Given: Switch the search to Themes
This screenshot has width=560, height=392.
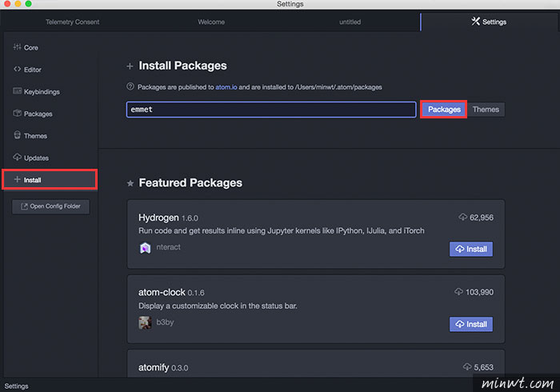Looking at the screenshot, I should click(x=486, y=110).
